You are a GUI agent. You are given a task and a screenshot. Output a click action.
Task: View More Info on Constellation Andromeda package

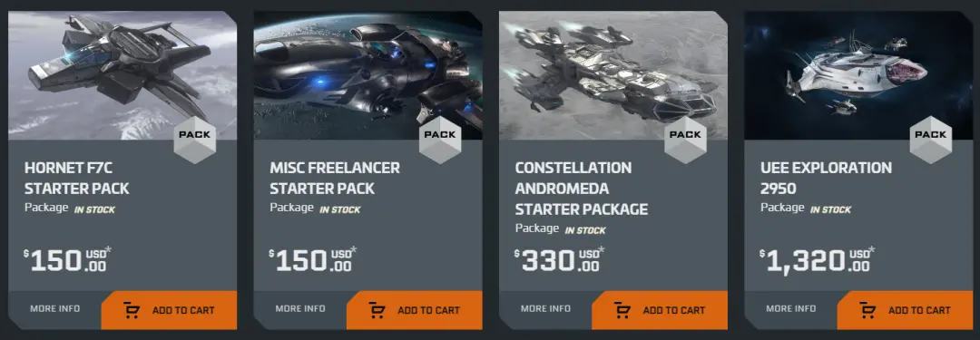(x=545, y=309)
